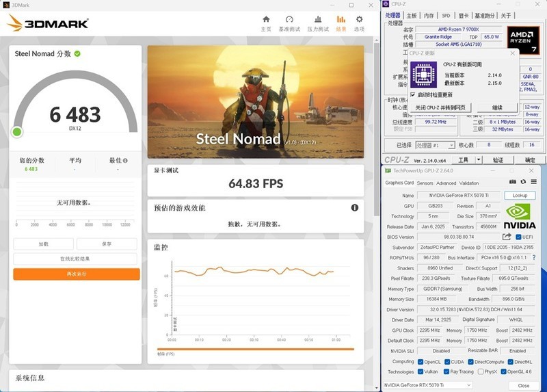Toggle DirectML checkbox in GPU-Z
The height and width of the screenshot is (392, 547).
[510, 362]
